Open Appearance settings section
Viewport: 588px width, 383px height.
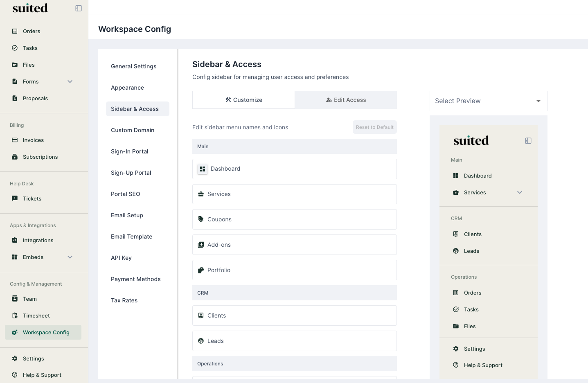coord(127,88)
